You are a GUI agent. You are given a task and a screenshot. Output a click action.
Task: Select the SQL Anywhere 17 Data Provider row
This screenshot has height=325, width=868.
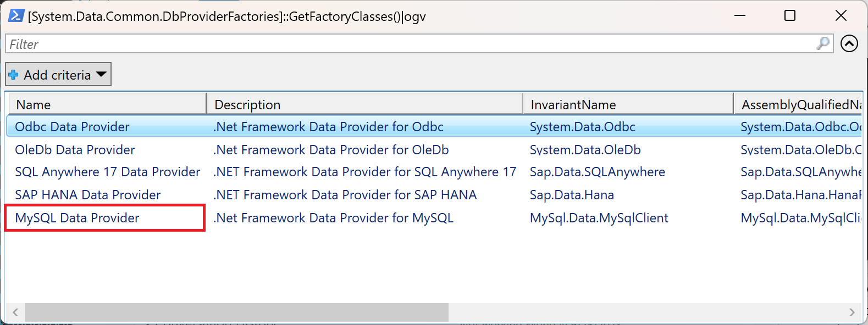coord(107,172)
